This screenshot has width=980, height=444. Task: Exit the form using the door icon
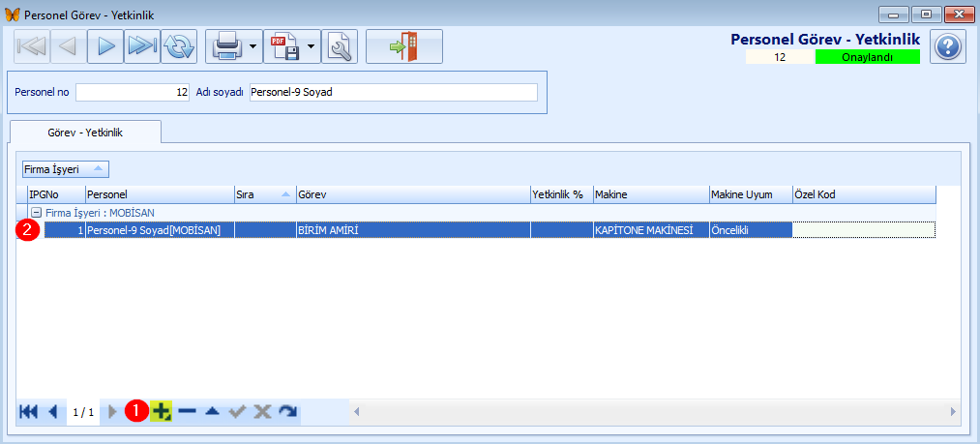click(x=403, y=46)
